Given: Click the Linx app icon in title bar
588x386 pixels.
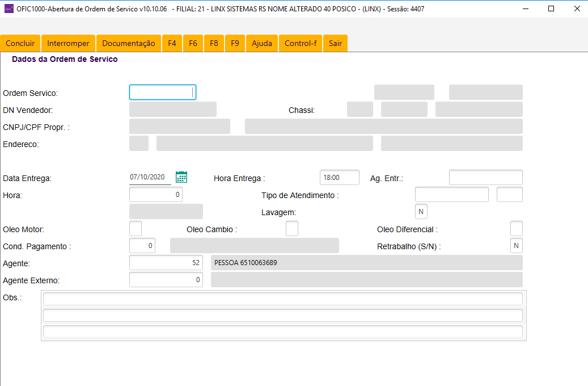Looking at the screenshot, I should [x=9, y=9].
